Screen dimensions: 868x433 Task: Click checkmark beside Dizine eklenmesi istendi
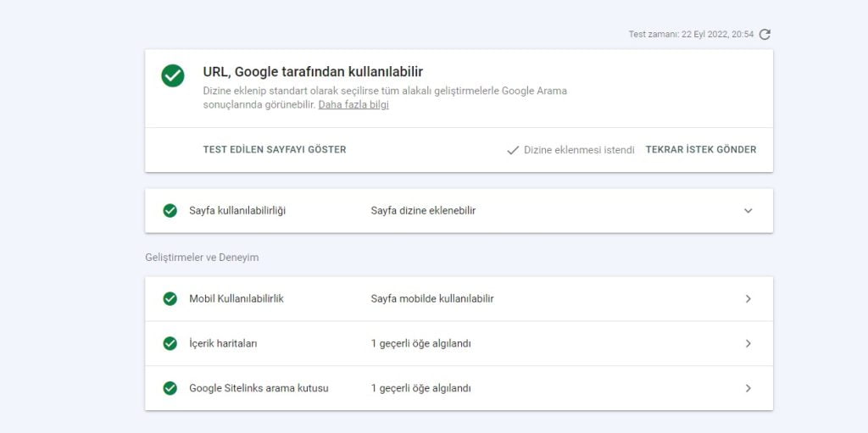(x=513, y=150)
